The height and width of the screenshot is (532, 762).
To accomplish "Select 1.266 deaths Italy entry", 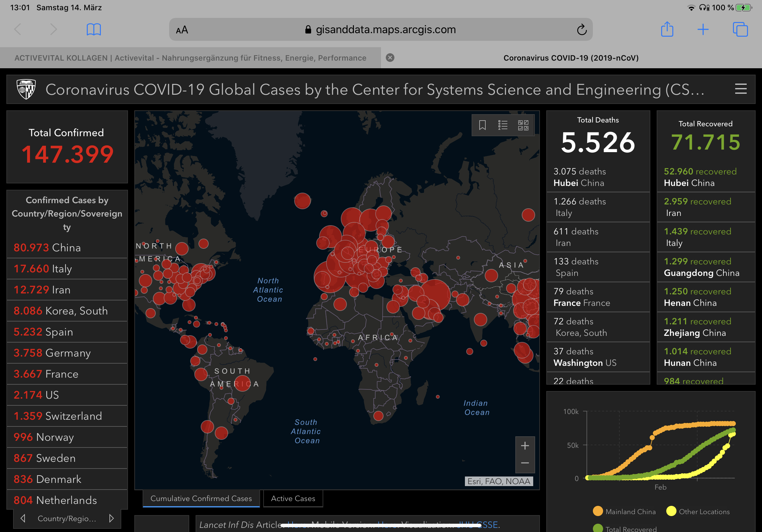I will pos(598,207).
